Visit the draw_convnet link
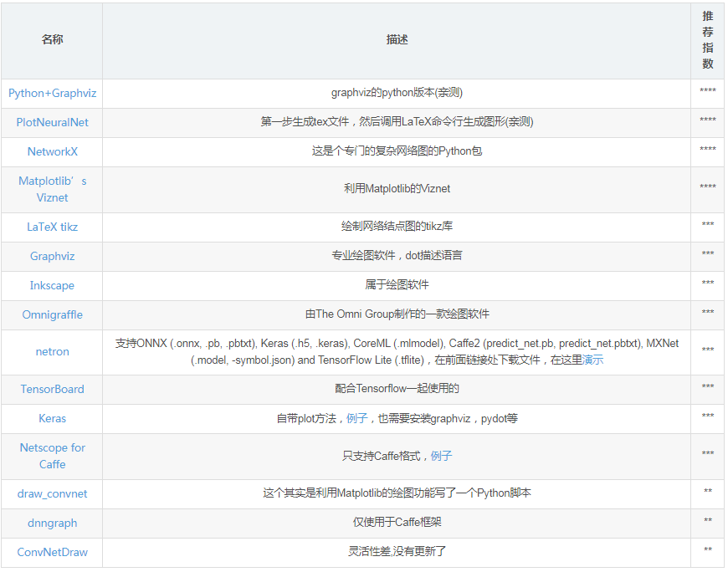Viewport: 728px width, 572px height. coord(52,493)
